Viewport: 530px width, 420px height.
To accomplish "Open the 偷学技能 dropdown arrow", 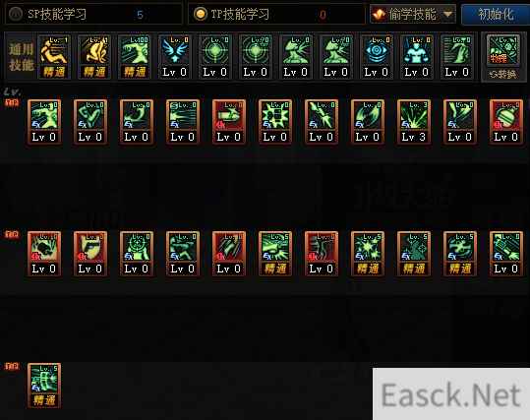I will (x=447, y=14).
